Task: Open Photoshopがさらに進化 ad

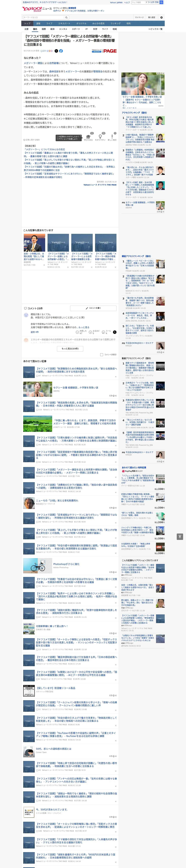Action: tap(66, 564)
